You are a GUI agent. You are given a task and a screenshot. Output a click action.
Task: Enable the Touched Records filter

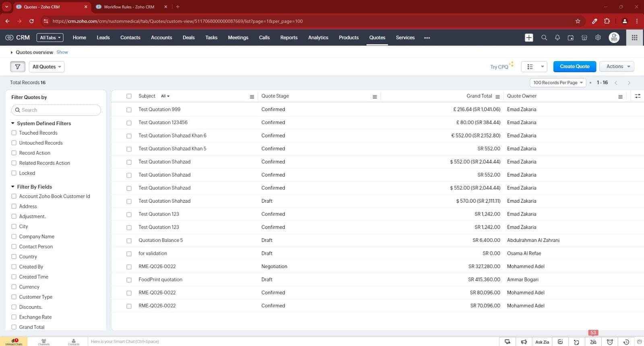point(14,133)
